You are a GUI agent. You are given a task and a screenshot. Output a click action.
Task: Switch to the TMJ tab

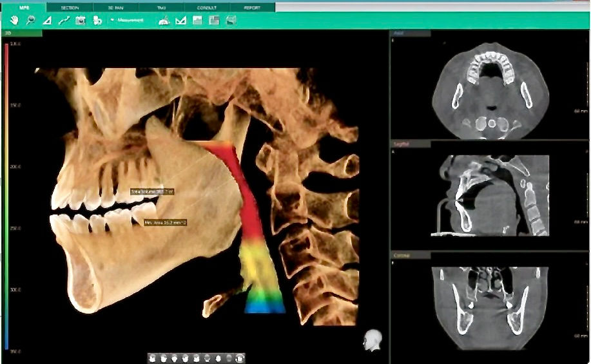tap(161, 8)
